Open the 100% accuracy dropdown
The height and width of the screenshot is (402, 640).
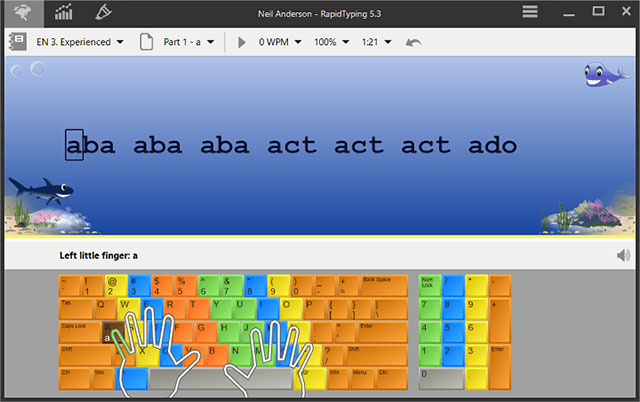point(331,42)
